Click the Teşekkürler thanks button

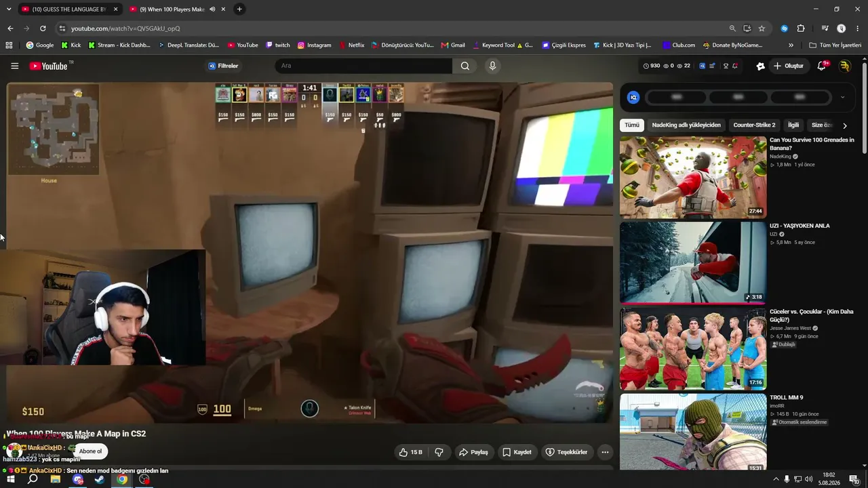click(567, 452)
